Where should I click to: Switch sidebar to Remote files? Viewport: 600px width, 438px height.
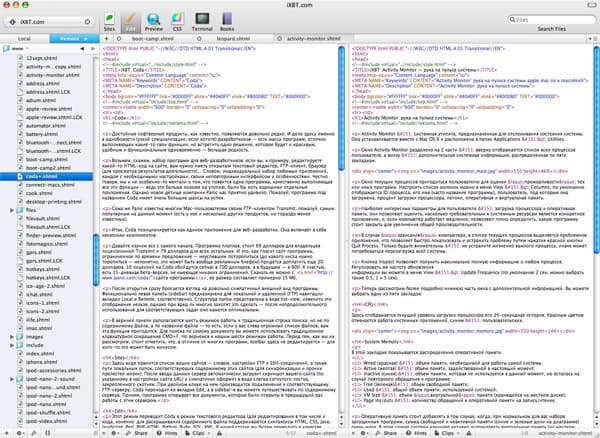point(71,38)
